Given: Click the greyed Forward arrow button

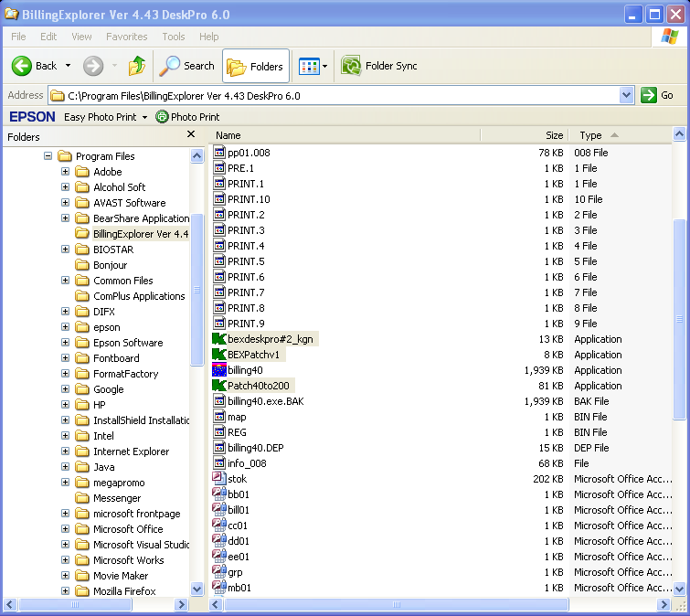Looking at the screenshot, I should click(93, 67).
